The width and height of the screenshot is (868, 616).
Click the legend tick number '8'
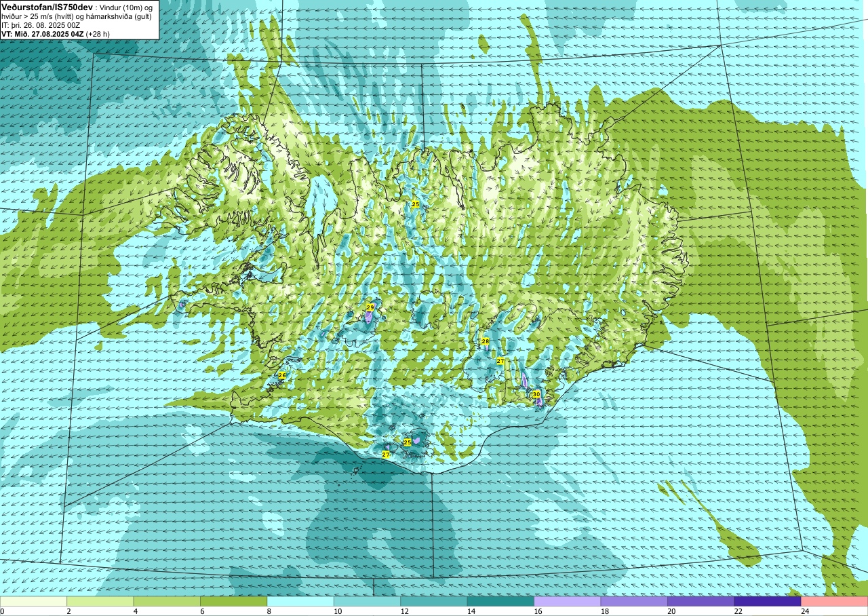269,611
